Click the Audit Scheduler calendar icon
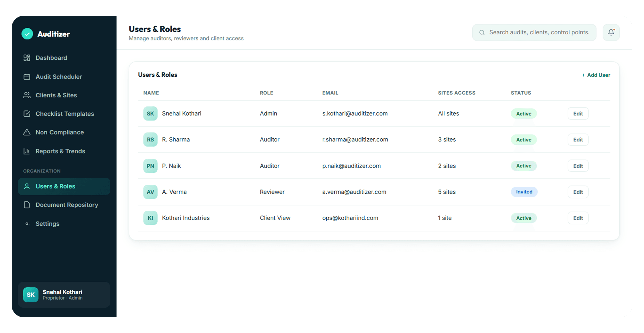Screen dimensions: 644x333 [27, 77]
